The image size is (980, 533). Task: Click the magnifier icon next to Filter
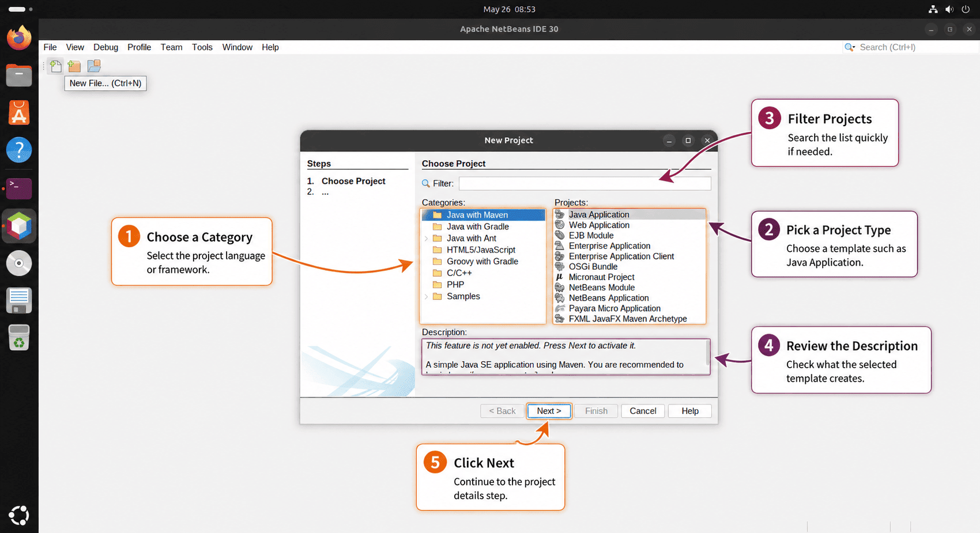(426, 183)
